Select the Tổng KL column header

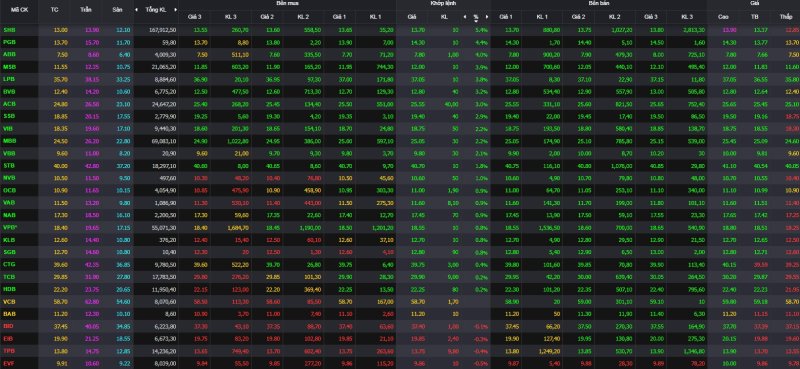point(156,10)
